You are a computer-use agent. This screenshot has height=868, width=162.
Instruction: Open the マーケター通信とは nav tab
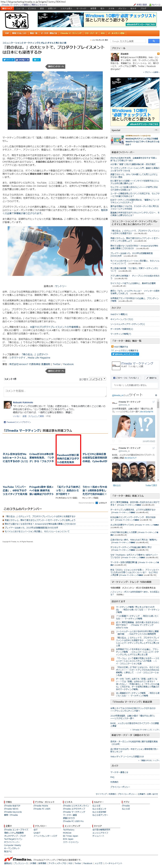point(49,33)
